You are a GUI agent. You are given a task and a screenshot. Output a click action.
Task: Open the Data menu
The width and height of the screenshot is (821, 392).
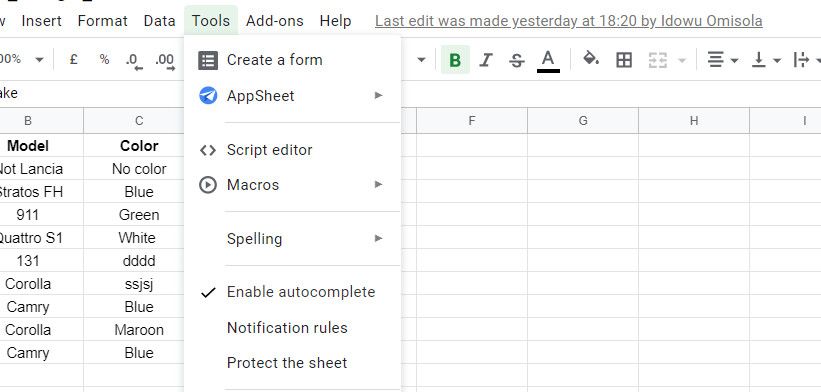[159, 21]
